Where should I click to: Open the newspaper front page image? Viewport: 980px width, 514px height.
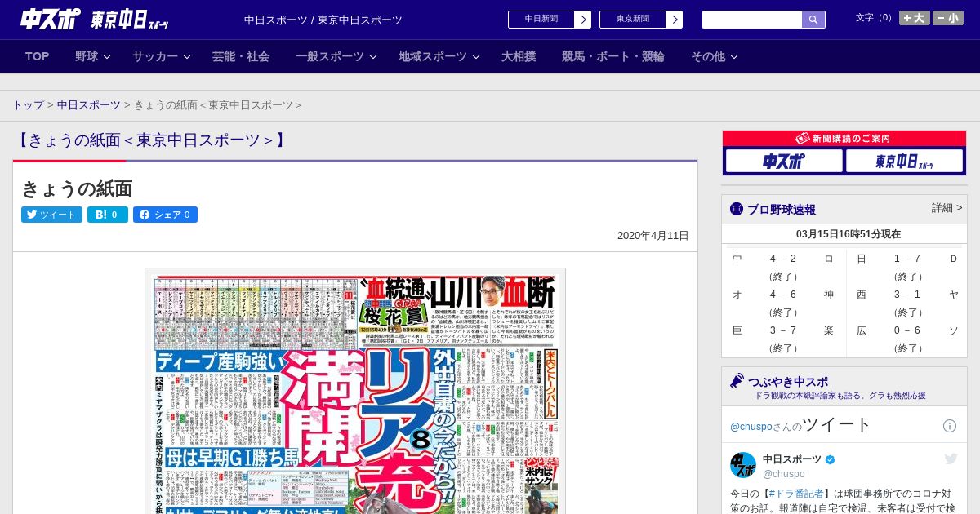pos(355,392)
